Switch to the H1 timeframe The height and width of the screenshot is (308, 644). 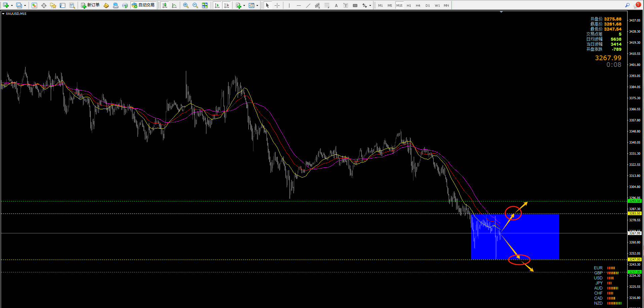(x=409, y=5)
